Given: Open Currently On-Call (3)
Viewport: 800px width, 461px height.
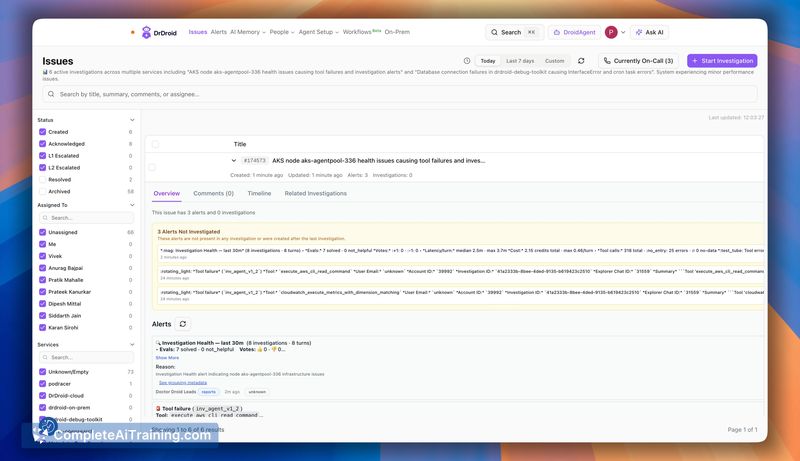Looking at the screenshot, I should [638, 61].
